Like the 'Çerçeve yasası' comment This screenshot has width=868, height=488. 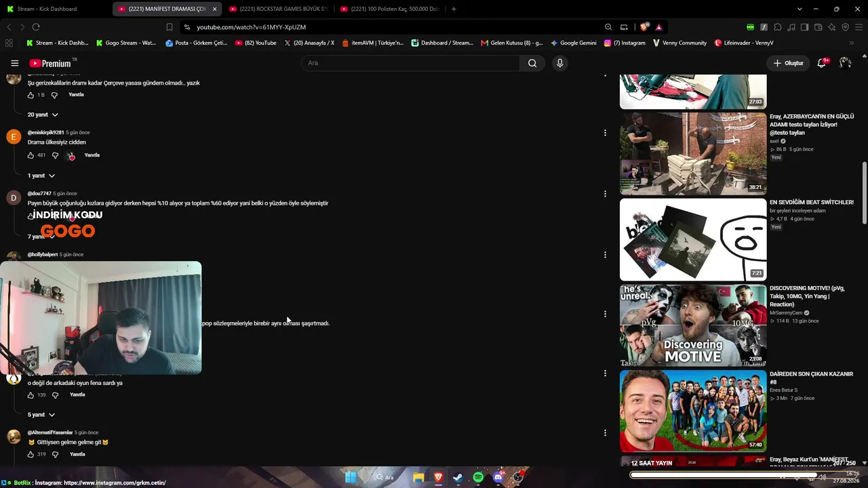click(x=31, y=95)
